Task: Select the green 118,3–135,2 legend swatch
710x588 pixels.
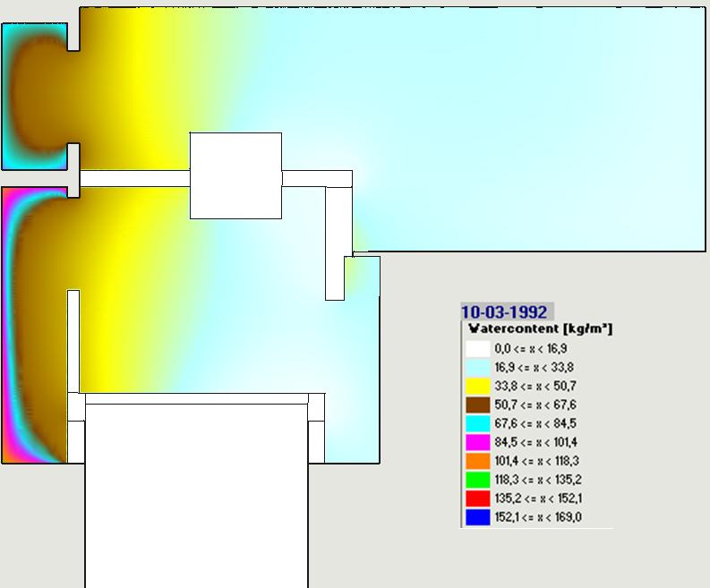Action: pos(478,480)
